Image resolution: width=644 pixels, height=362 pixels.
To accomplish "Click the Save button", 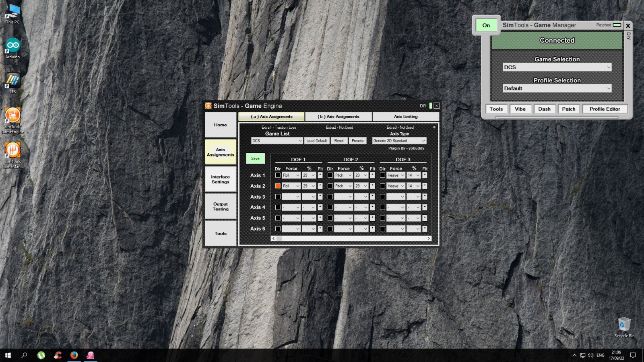I will point(255,158).
